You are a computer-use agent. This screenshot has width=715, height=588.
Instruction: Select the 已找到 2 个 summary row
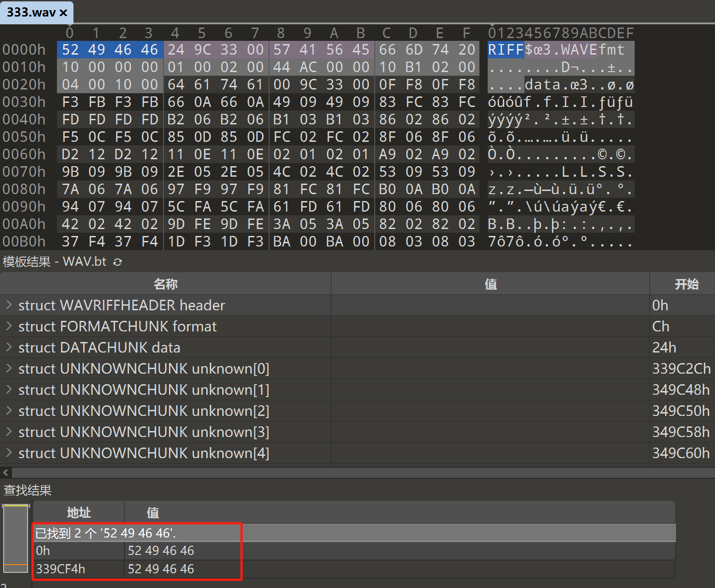354,533
